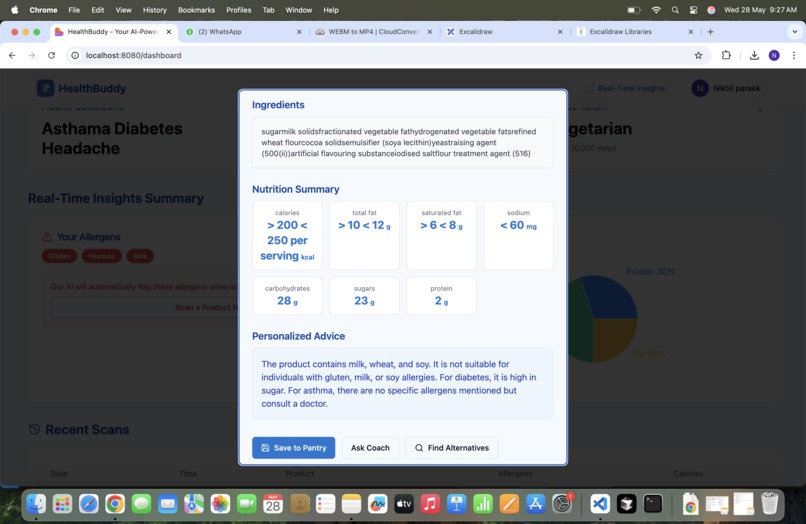Open Photos from the dock

[x=220, y=504]
